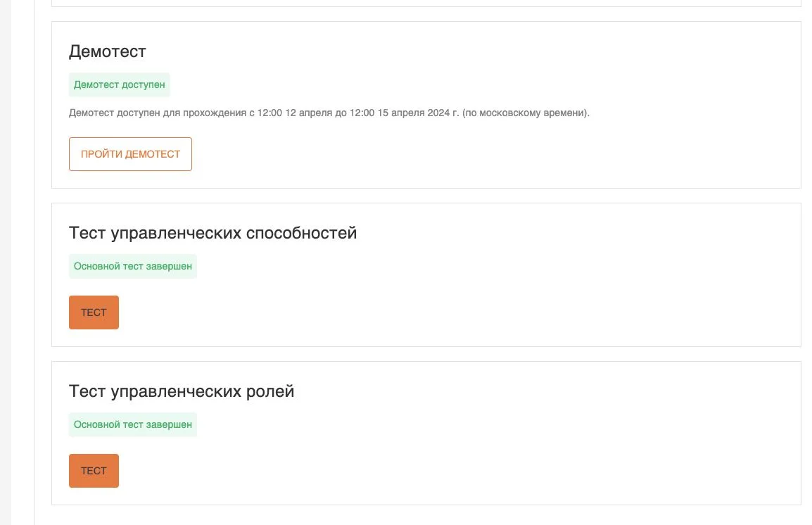Open the Демотест card
The height and width of the screenshot is (525, 812).
422,106
